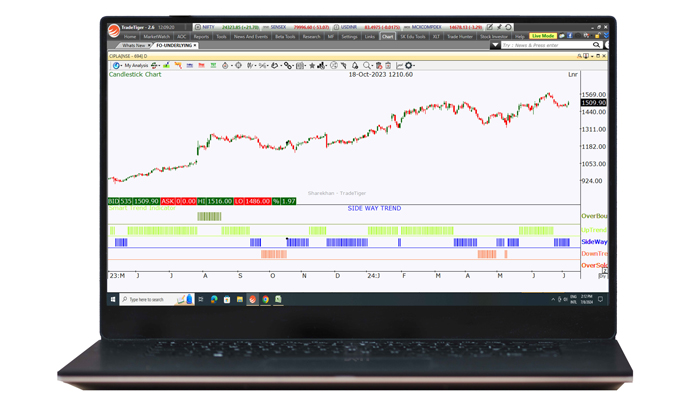
Task: Focus the taskbar Type here to search box
Action: (x=156, y=299)
